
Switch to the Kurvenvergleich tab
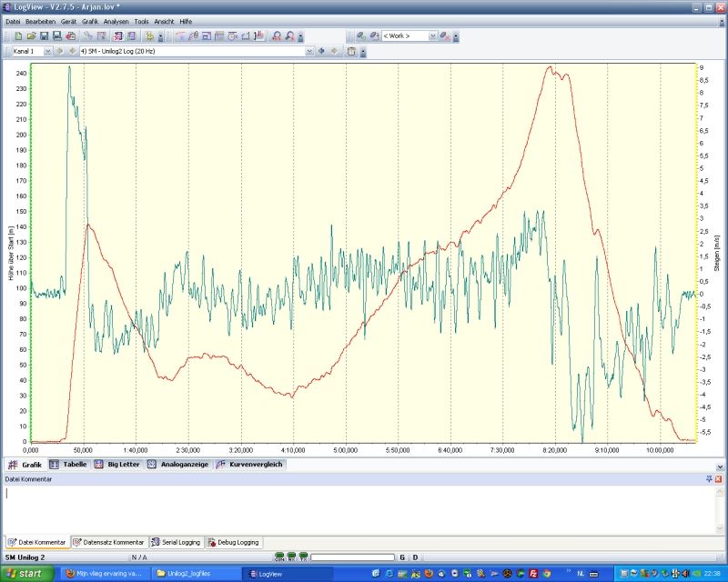pos(249,464)
